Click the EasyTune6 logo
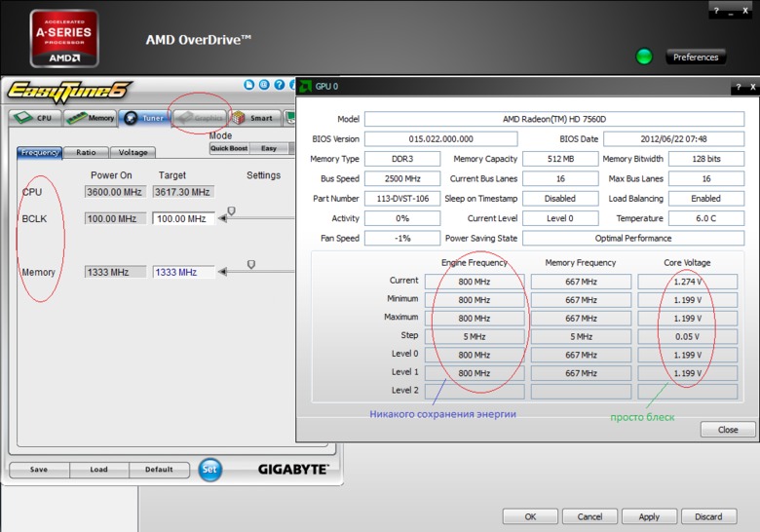 click(x=68, y=91)
